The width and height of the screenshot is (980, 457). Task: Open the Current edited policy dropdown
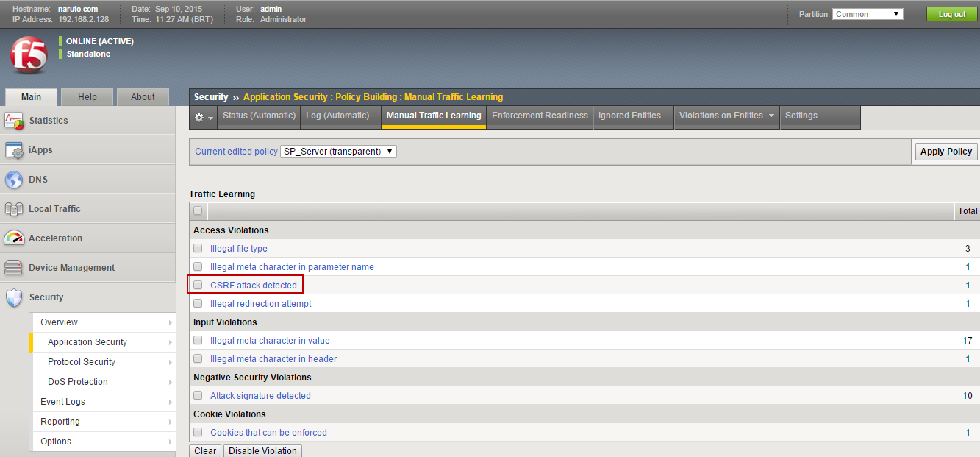(x=338, y=152)
